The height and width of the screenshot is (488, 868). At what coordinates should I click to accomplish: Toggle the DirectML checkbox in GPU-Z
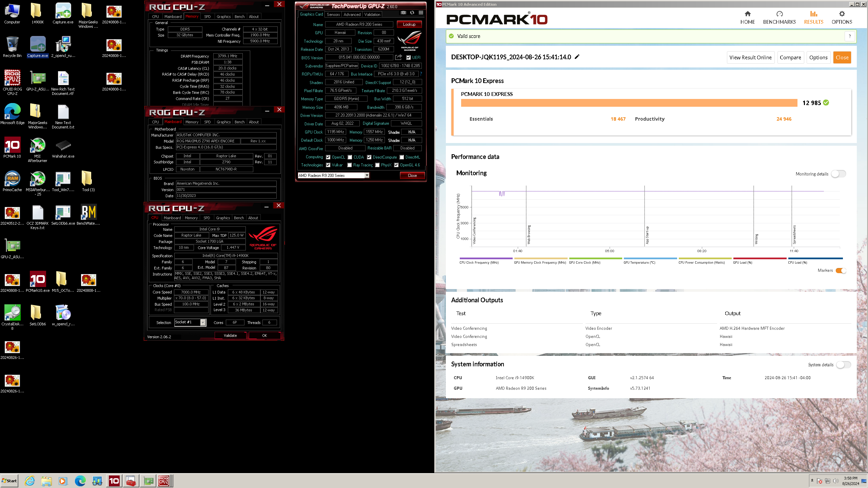pyautogui.click(x=402, y=157)
